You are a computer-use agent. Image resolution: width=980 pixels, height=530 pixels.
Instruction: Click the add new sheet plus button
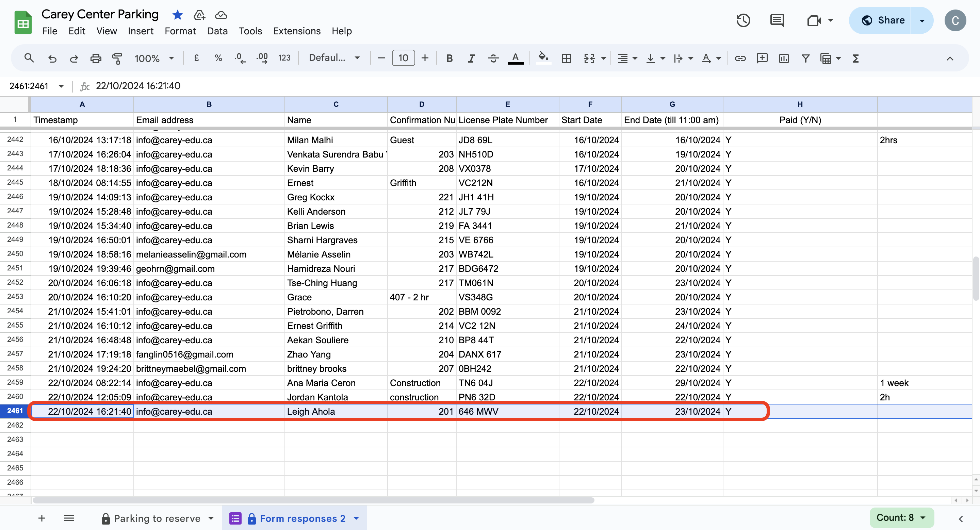42,518
